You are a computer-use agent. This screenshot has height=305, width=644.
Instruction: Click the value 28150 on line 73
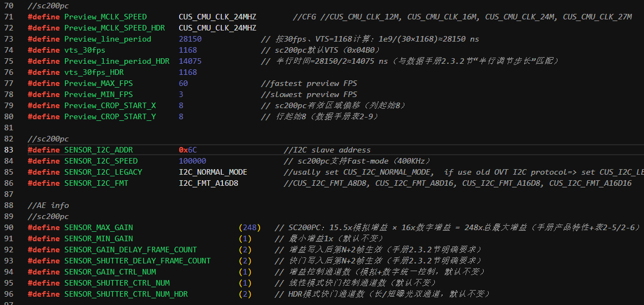[190, 39]
